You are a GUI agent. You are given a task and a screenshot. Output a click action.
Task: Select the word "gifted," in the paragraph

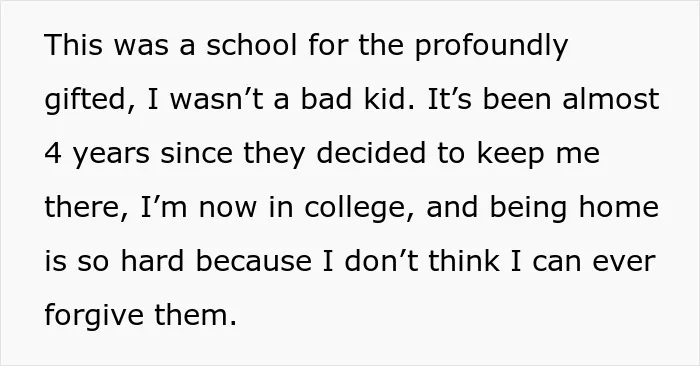point(89,100)
